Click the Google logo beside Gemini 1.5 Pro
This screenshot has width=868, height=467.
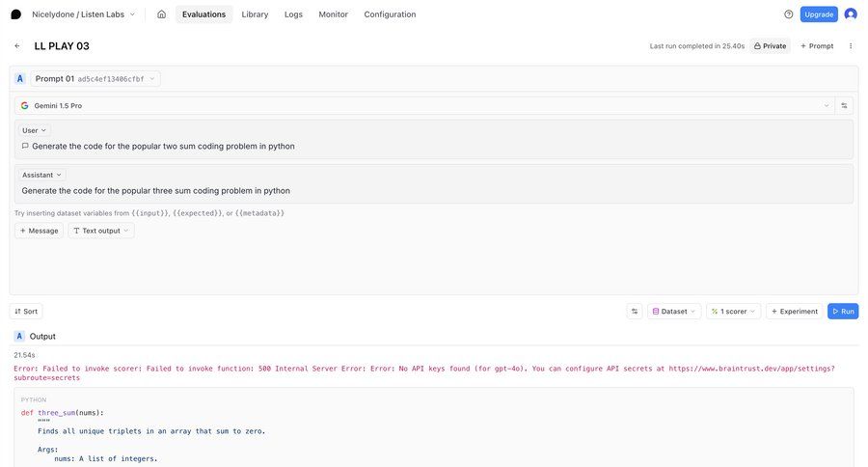click(x=24, y=105)
